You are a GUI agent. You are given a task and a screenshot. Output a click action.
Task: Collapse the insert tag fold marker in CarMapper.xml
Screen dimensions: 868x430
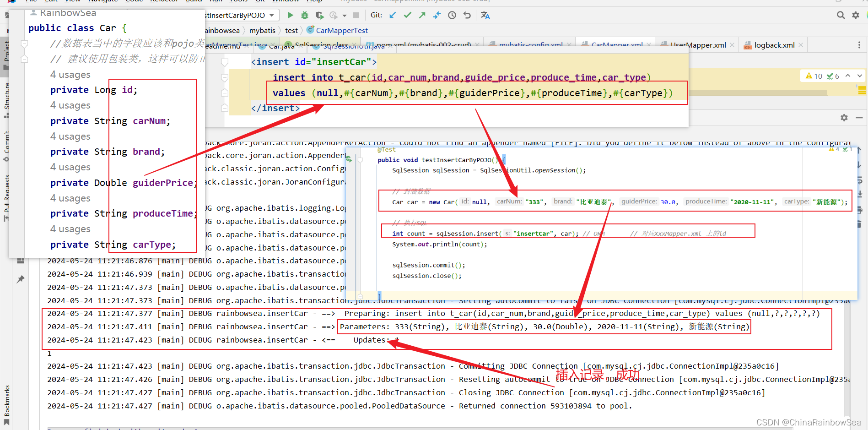[x=225, y=62]
